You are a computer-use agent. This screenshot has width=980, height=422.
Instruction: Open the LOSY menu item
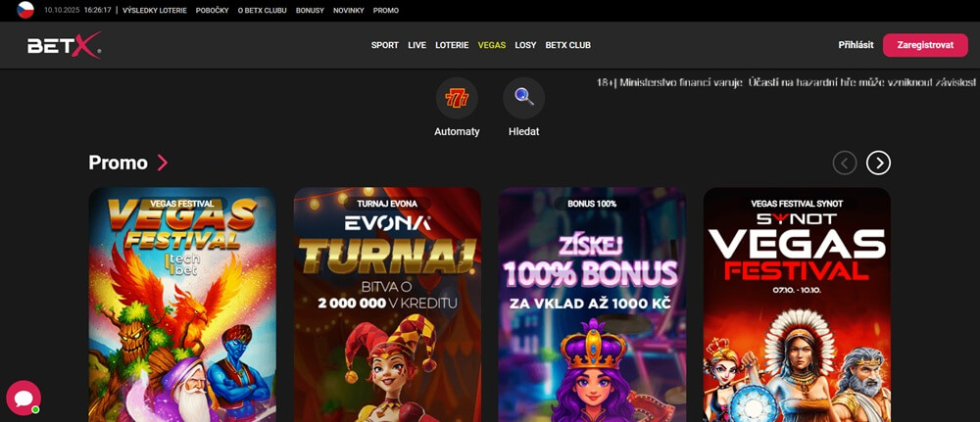coord(525,45)
